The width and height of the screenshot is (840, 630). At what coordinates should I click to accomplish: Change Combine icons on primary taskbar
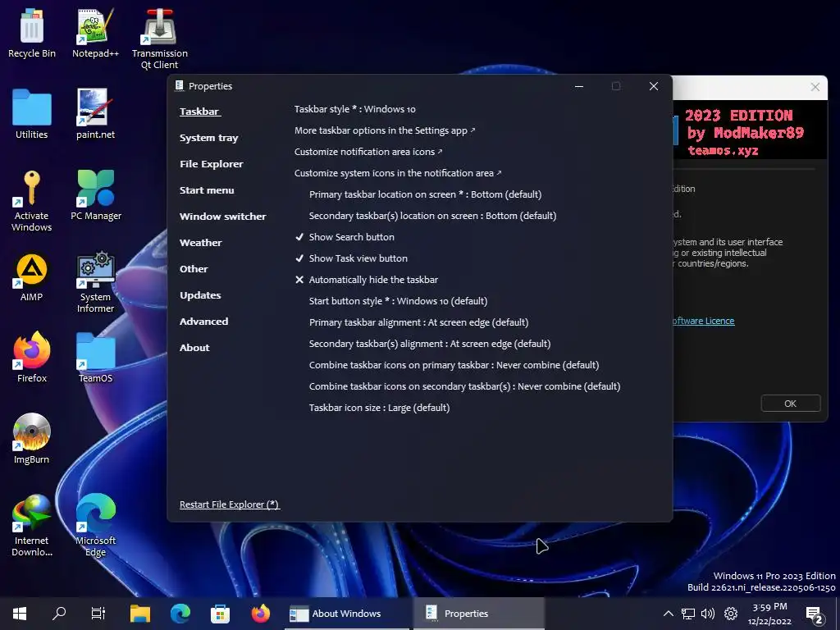[454, 365]
